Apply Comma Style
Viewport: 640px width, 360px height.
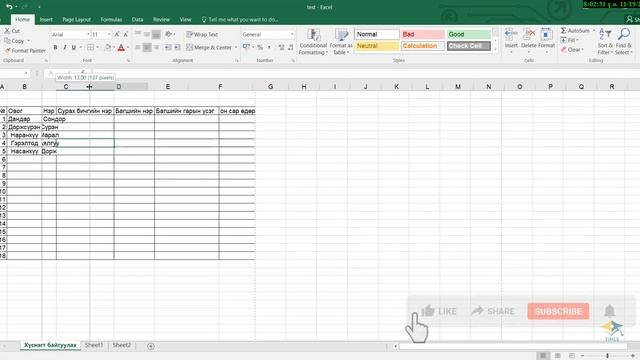(269, 47)
